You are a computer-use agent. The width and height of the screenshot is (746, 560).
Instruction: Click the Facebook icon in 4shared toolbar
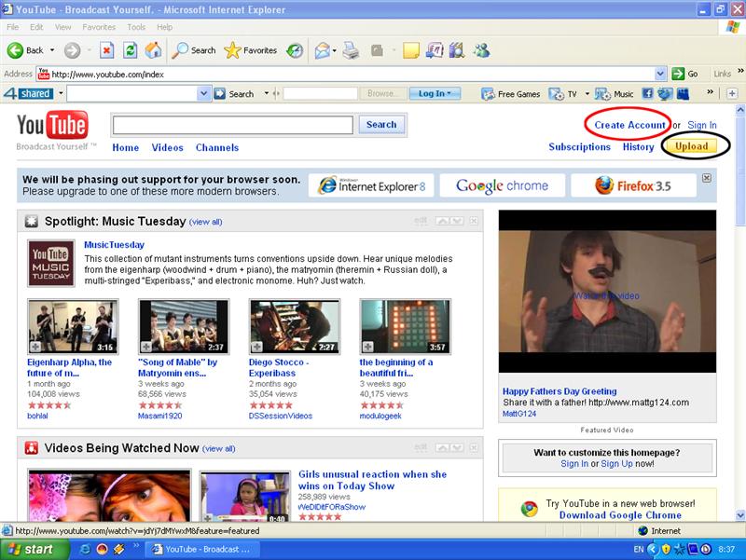click(x=649, y=94)
